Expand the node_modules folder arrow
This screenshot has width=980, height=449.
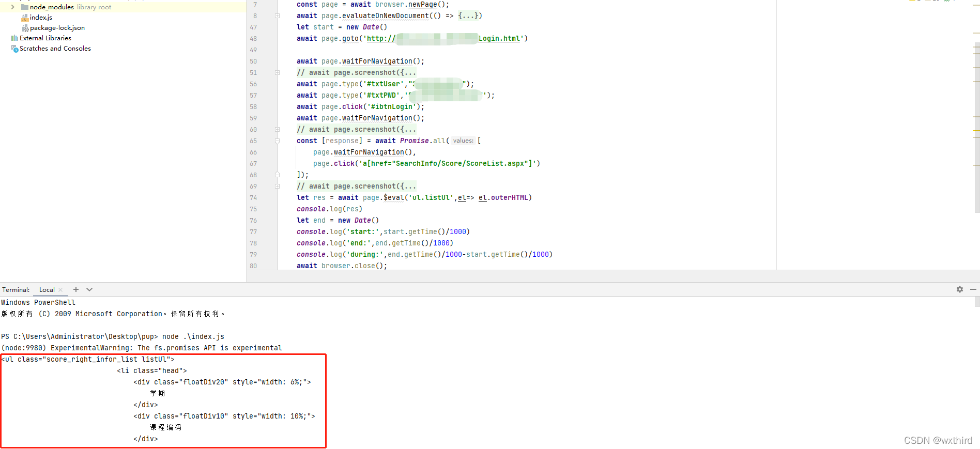pos(13,7)
